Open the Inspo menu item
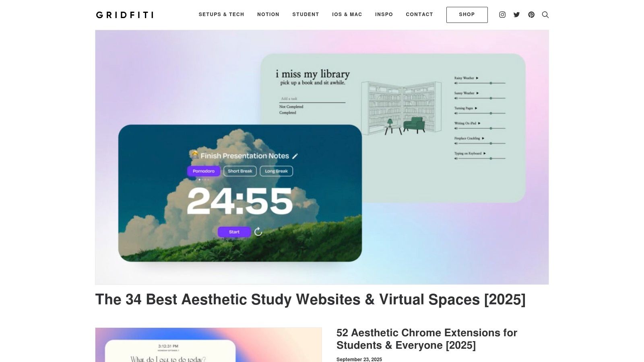This screenshot has height=362, width=644. [x=384, y=14]
